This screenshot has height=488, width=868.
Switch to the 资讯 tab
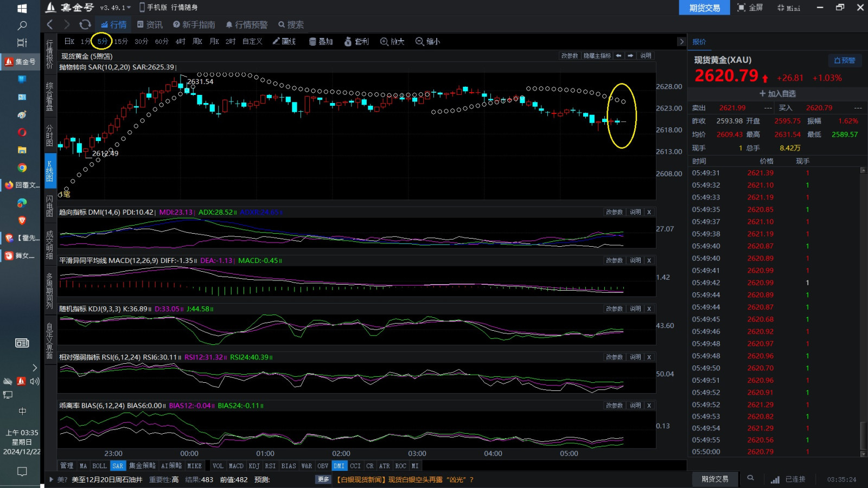pos(150,24)
